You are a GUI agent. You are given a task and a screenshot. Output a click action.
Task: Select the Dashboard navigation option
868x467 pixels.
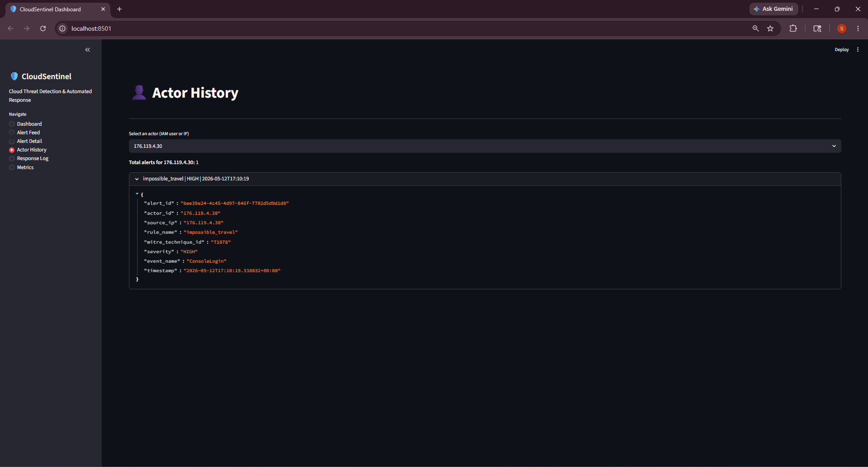[25, 124]
